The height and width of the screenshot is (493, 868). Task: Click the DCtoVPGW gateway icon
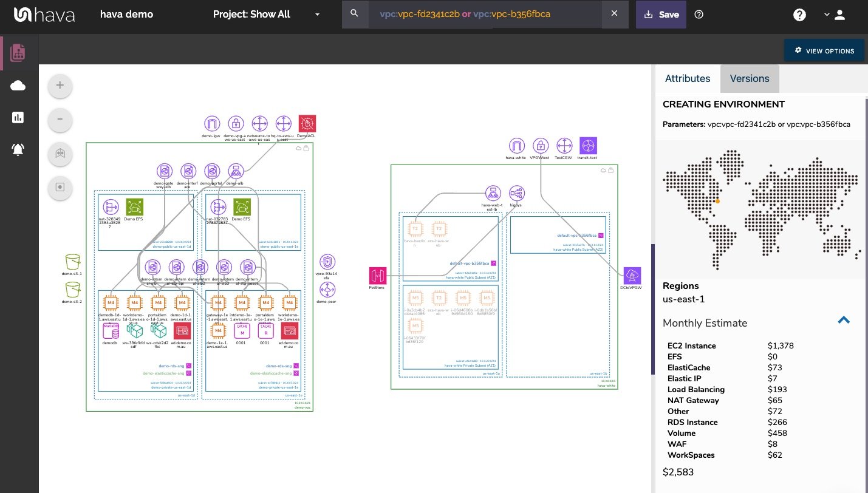point(632,275)
